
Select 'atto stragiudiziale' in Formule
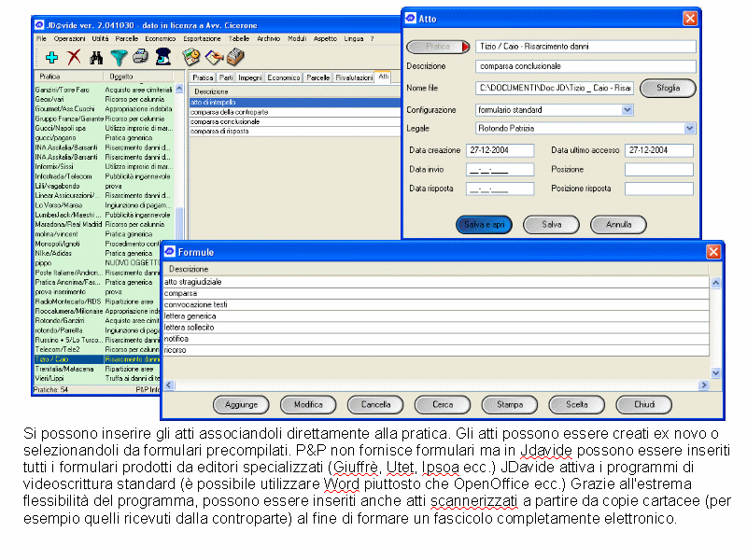click(x=436, y=282)
